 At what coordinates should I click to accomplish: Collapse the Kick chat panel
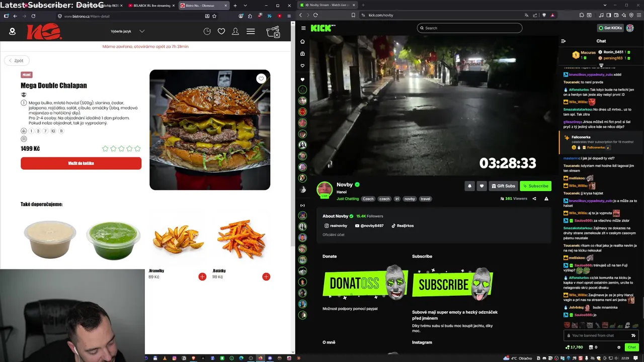coord(563,41)
